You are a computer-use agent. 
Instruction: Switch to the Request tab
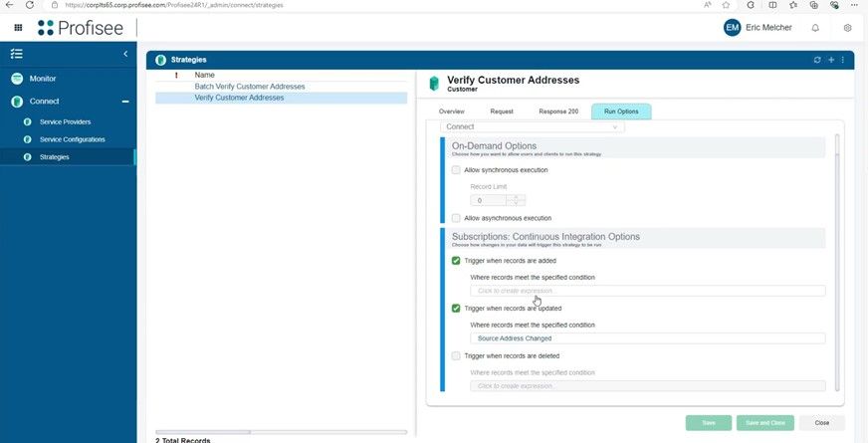(502, 111)
